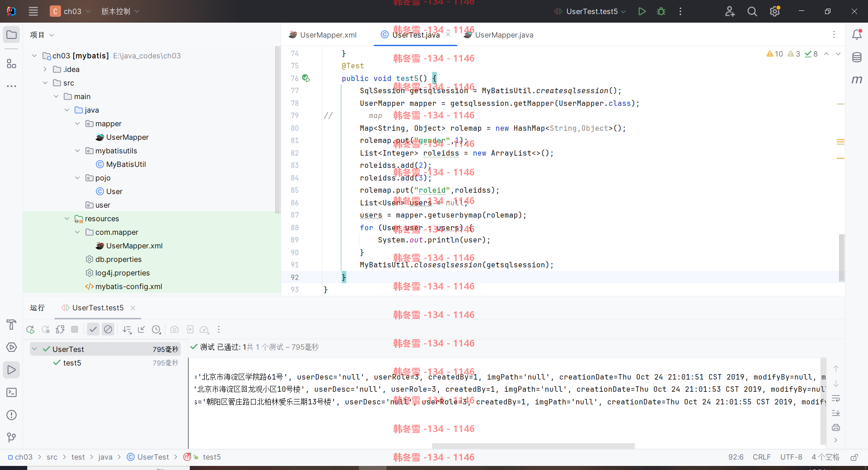Click the console horizontal scrollbar
The image size is (868, 470).
click(533, 446)
